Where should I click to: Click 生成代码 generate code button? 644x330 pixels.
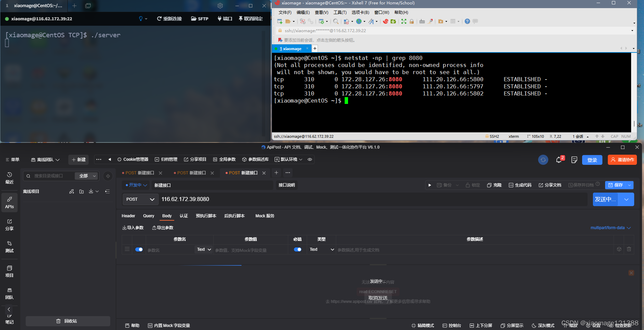520,185
